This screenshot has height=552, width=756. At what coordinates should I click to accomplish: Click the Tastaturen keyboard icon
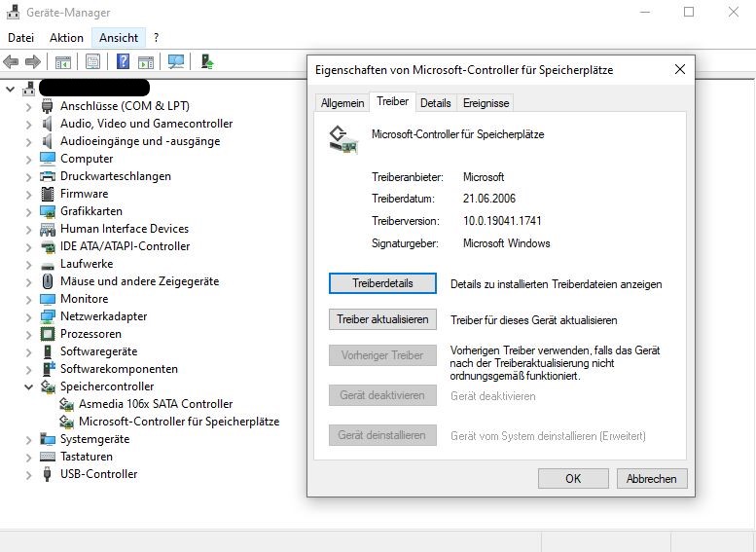pyautogui.click(x=48, y=457)
